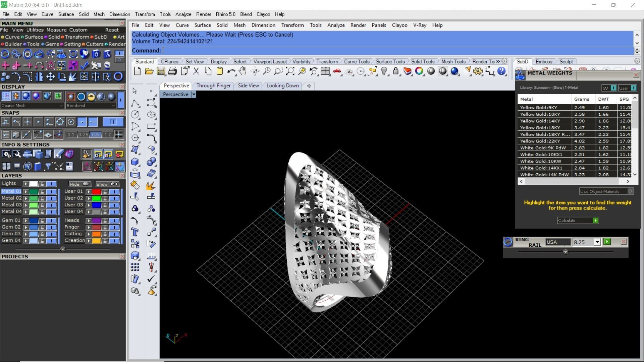The image size is (644, 362).
Task: Click the Calculate button
Action: tap(578, 221)
